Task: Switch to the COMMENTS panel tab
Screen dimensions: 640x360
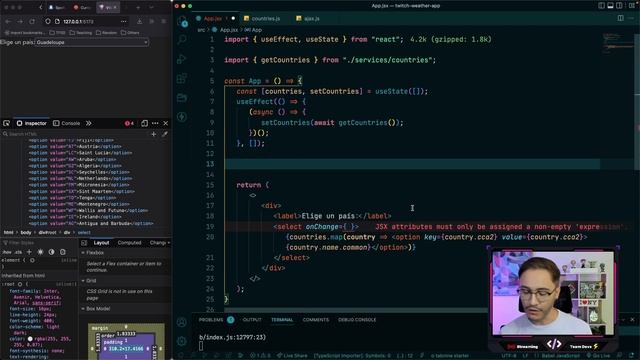Action: tap(316, 320)
